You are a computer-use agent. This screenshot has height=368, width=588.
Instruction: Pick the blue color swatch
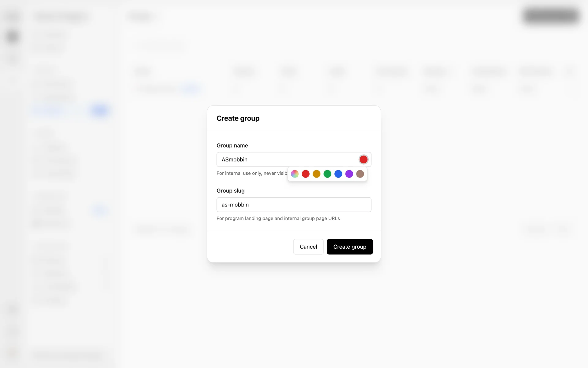338,174
